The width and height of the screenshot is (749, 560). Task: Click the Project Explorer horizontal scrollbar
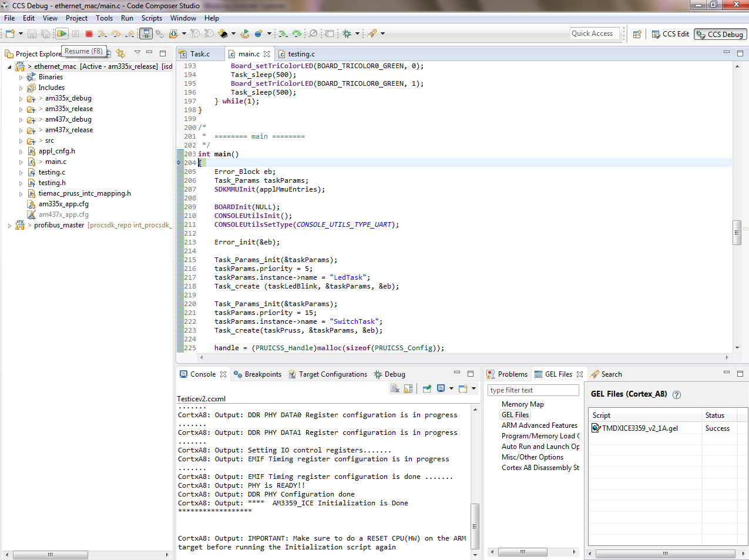tap(51, 554)
